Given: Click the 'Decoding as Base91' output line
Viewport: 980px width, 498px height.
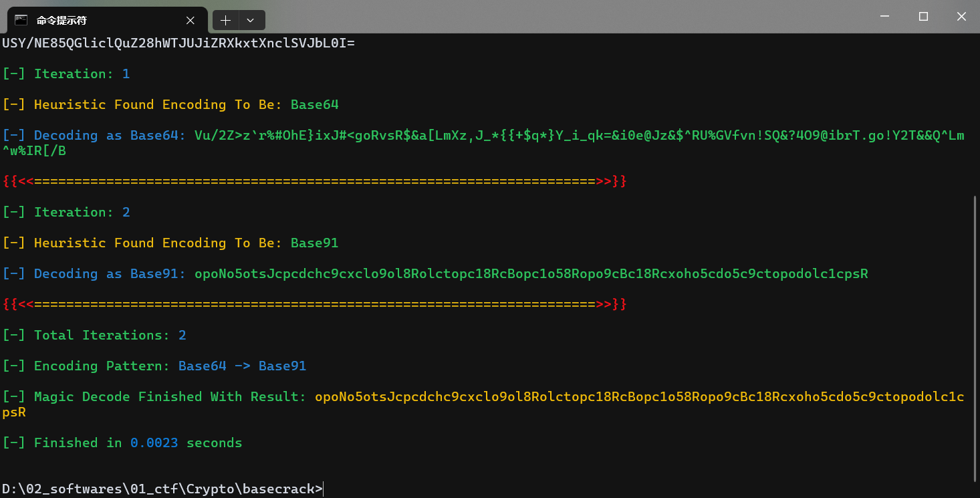Looking at the screenshot, I should pyautogui.click(x=435, y=274).
